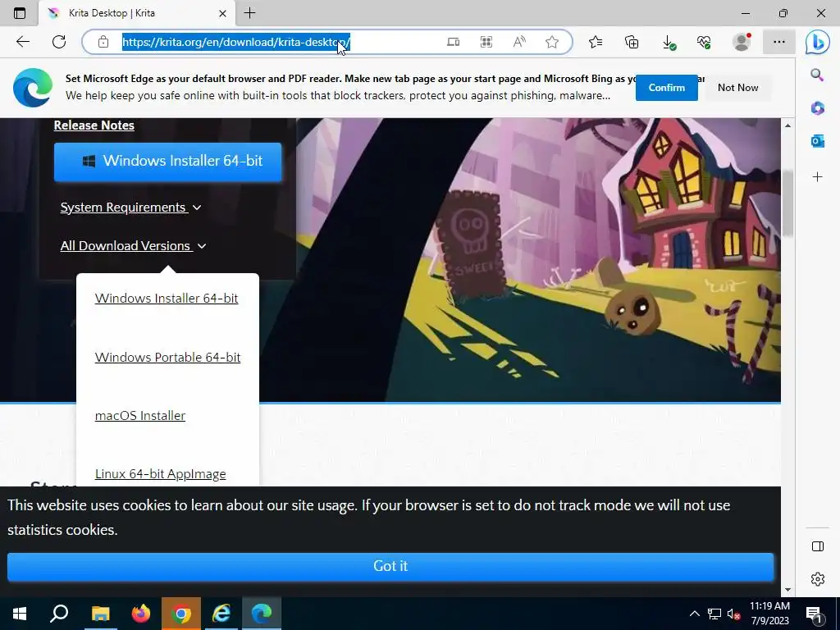This screenshot has width=840, height=630.
Task: Collapse All Download Versions dropdown
Action: pos(134,246)
